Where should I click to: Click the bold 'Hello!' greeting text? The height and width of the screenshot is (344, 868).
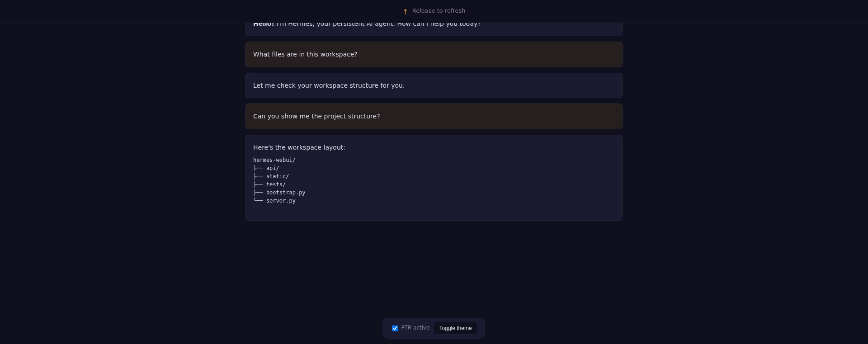pyautogui.click(x=264, y=24)
